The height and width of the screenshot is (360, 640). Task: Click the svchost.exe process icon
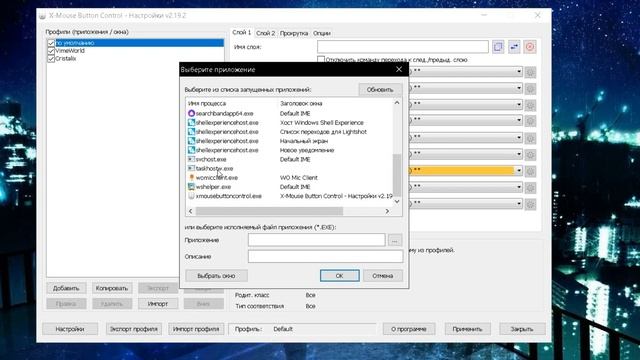pyautogui.click(x=191, y=159)
